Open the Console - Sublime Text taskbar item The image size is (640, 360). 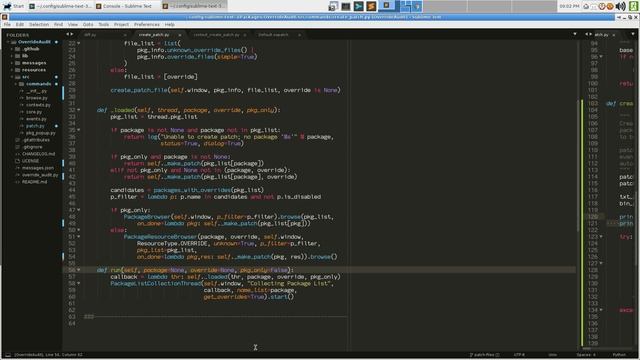click(x=127, y=6)
